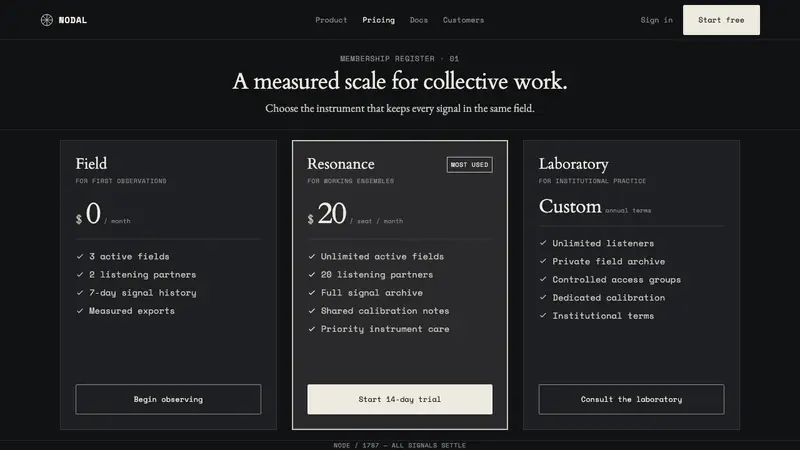
Task: Click Start 14-day trial button
Action: (399, 399)
